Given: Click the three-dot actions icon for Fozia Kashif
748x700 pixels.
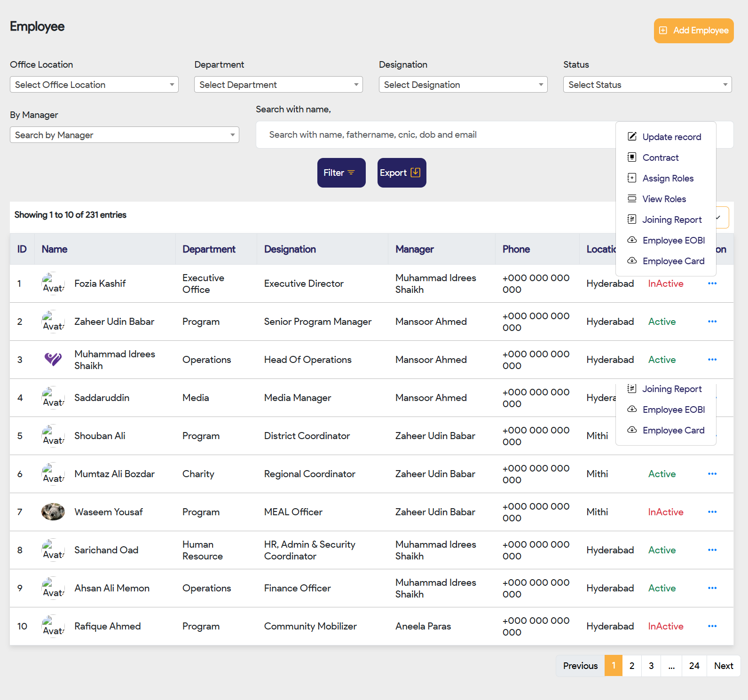Looking at the screenshot, I should 712,283.
